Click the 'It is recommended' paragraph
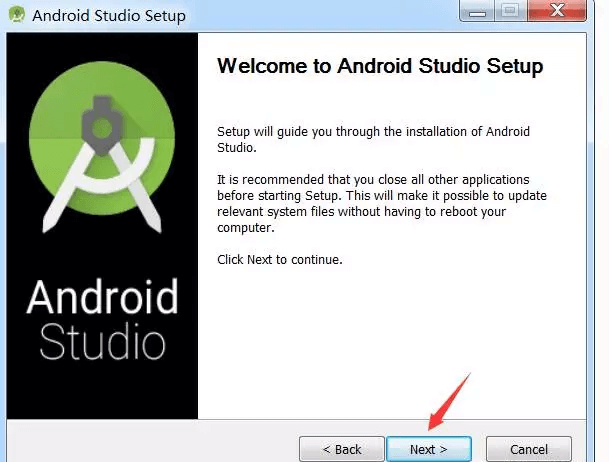The height and width of the screenshot is (462, 609). 382,203
